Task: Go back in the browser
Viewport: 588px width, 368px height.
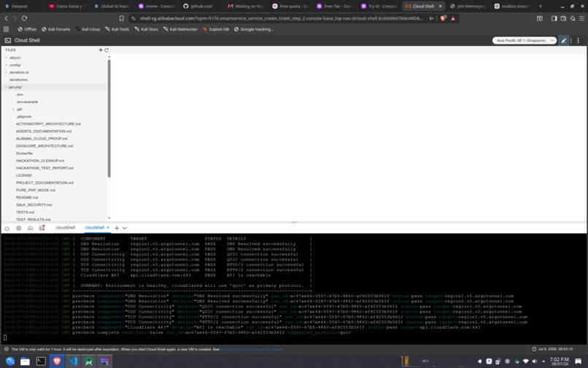Action: click(x=6, y=18)
